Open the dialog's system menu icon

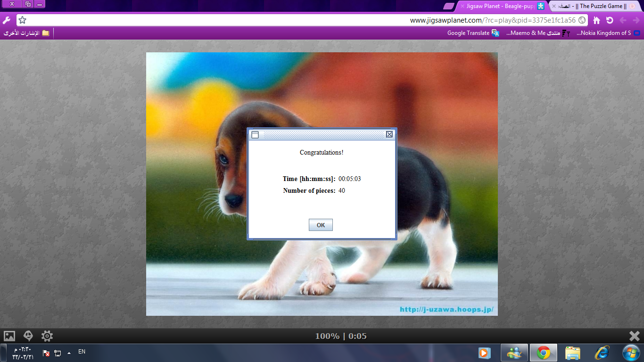255,135
